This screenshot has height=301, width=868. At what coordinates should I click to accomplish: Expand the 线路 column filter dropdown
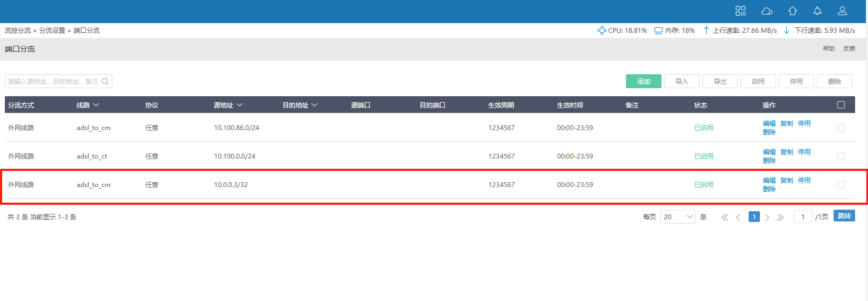(x=96, y=105)
